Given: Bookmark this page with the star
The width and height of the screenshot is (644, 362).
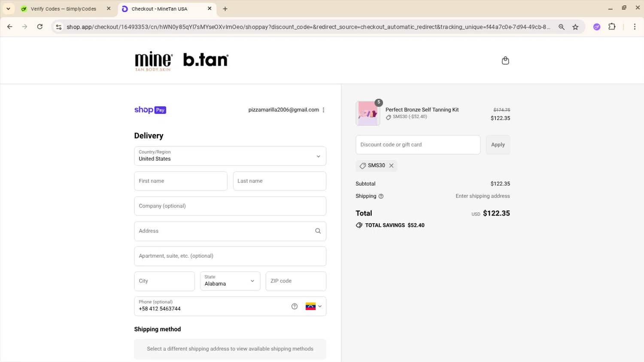Looking at the screenshot, I should point(575,27).
